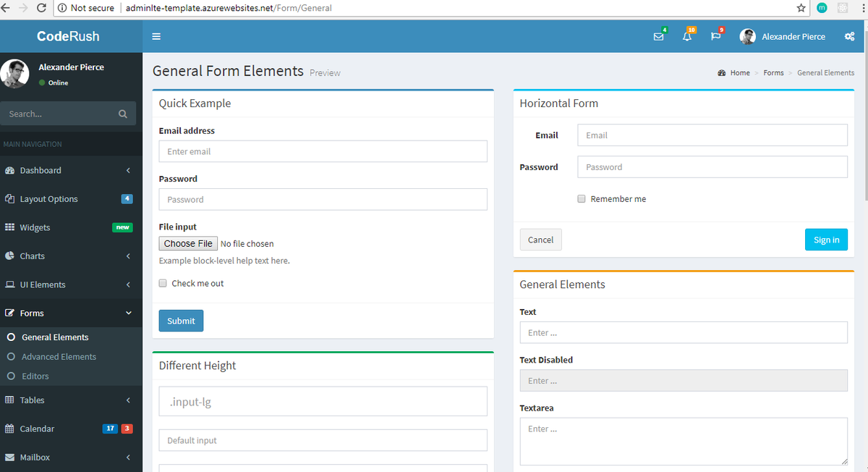Click the settings gear icon
This screenshot has width=868, height=472.
849,35
